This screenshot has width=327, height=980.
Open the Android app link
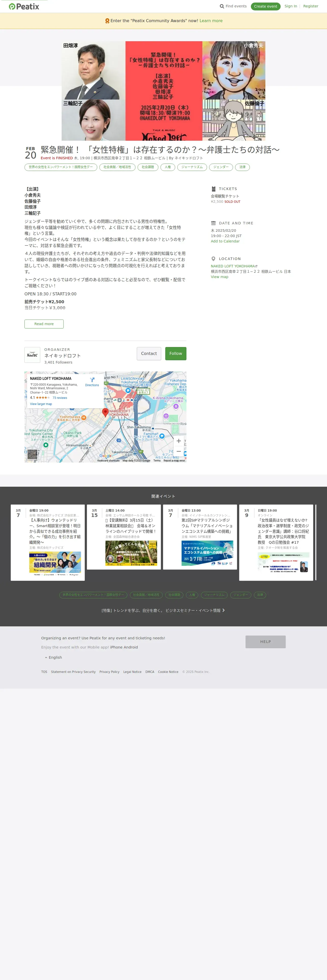pos(131,647)
